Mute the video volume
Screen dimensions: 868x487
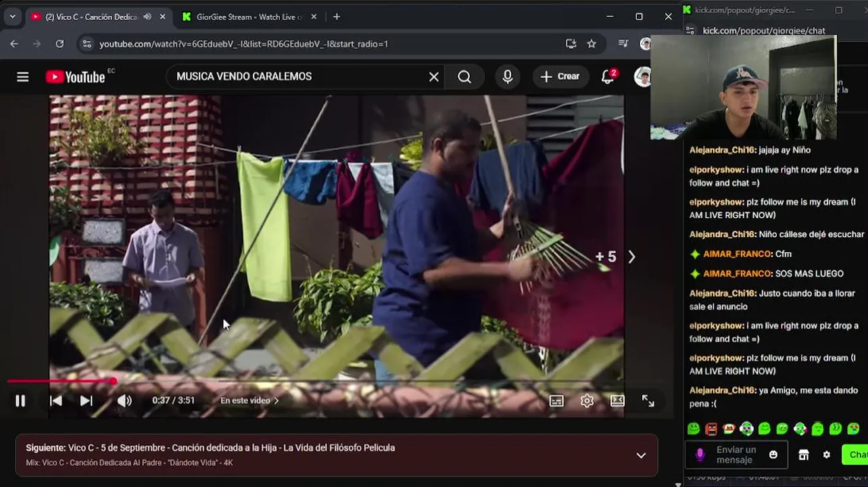coord(124,401)
